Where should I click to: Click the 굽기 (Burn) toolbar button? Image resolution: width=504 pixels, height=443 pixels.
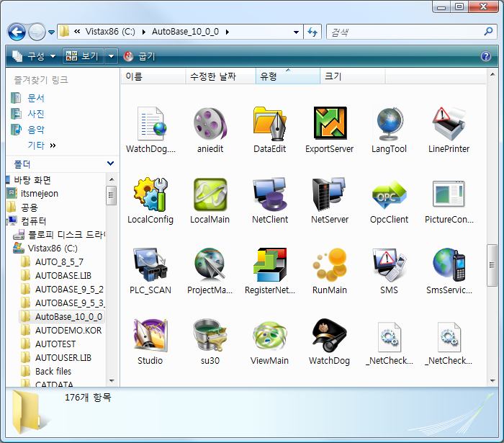(x=140, y=56)
